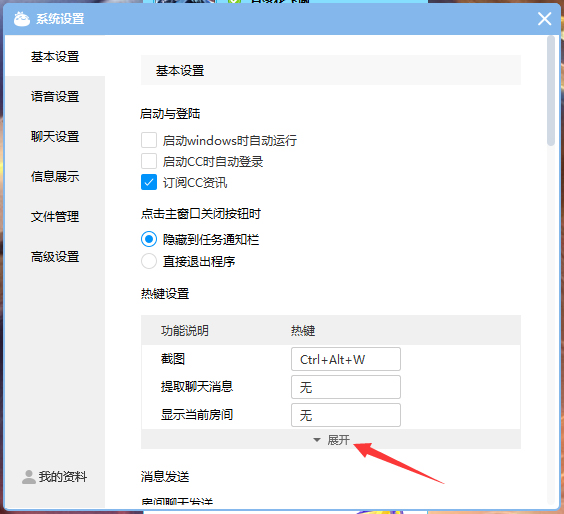Switch to the 语音设置 tab
564x514 pixels.
(x=55, y=96)
